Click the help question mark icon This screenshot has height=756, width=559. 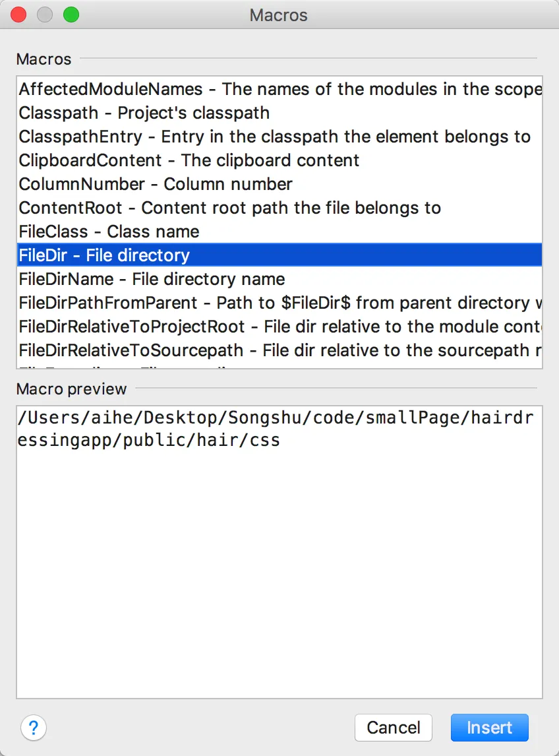click(x=34, y=728)
